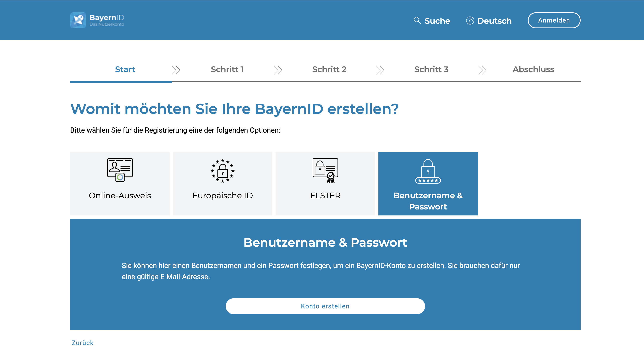This screenshot has height=362, width=644.
Task: Click the chevrons before Abschluss
Action: [x=482, y=70]
